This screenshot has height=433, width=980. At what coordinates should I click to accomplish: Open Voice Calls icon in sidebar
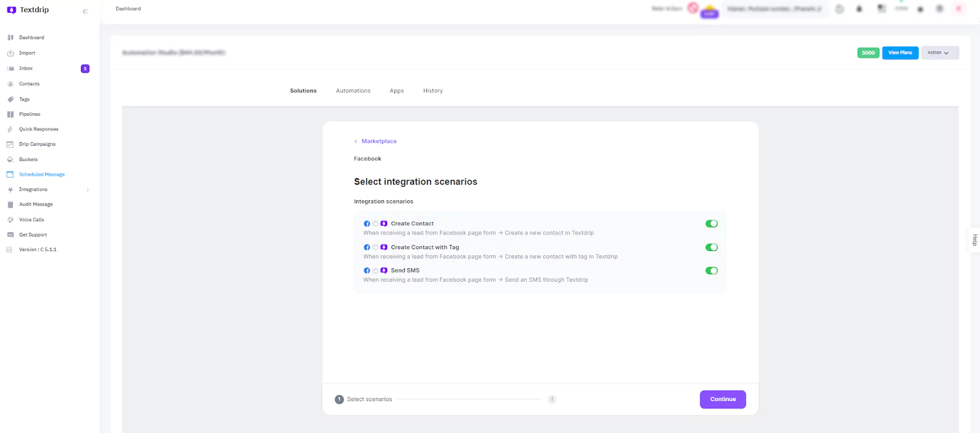pos(10,220)
